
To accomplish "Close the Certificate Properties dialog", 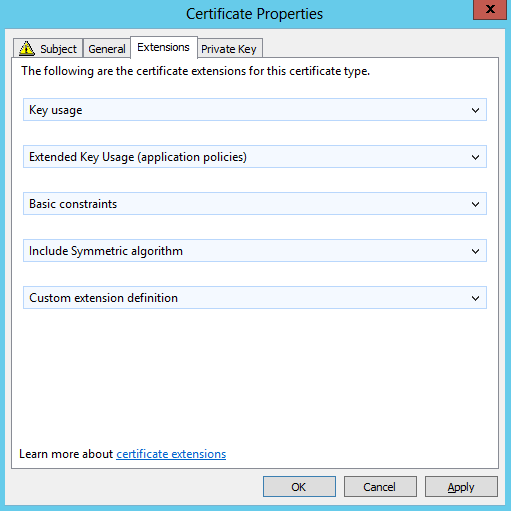I will coord(490,10).
